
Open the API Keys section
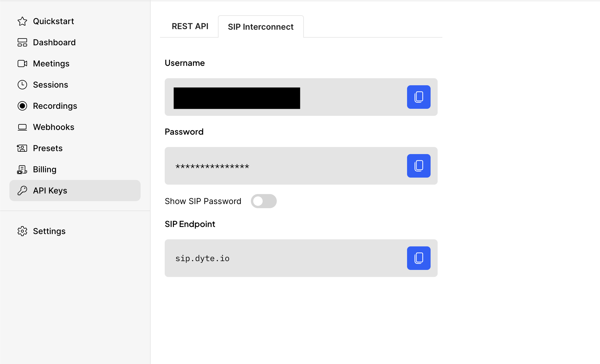click(x=75, y=191)
